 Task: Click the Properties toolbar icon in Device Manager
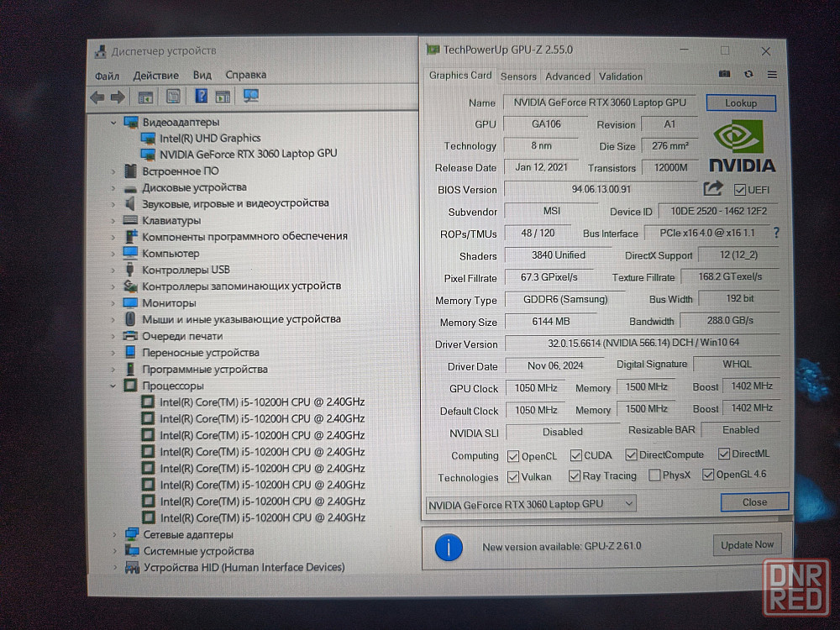coord(173,97)
